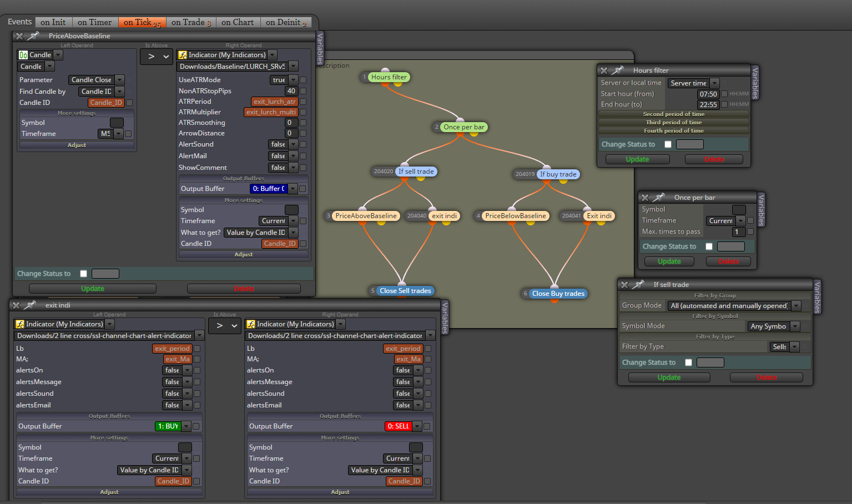Pin the Once per bar panel
Screen dimensions: 852x504
pos(659,198)
